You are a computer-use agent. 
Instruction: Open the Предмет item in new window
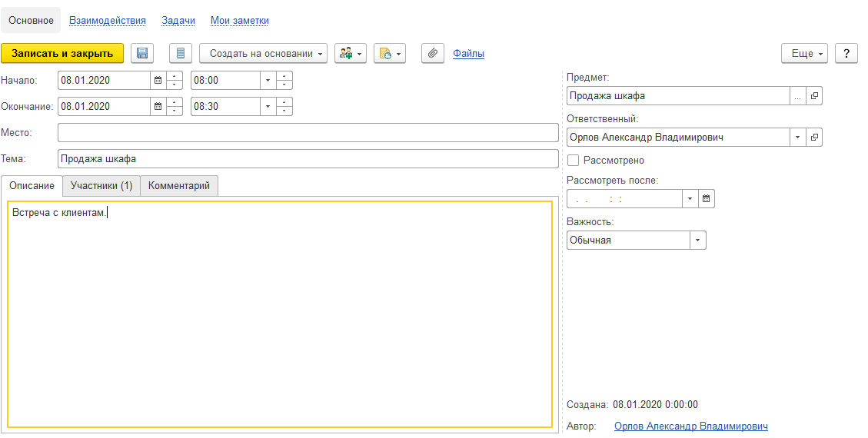tap(814, 96)
